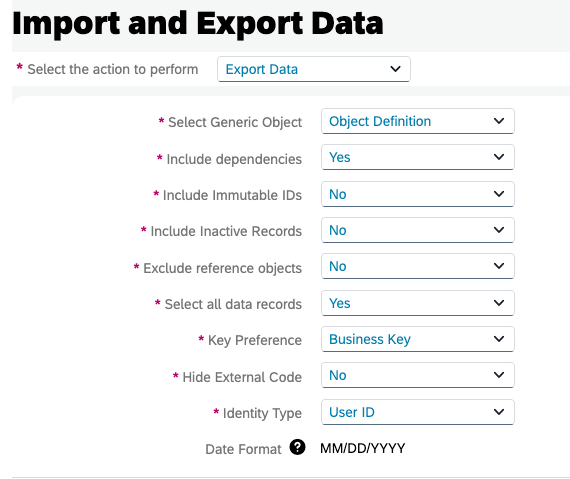Click the 'Exclude reference objects' label
Screen dimensions: 570x479
[x=222, y=268]
